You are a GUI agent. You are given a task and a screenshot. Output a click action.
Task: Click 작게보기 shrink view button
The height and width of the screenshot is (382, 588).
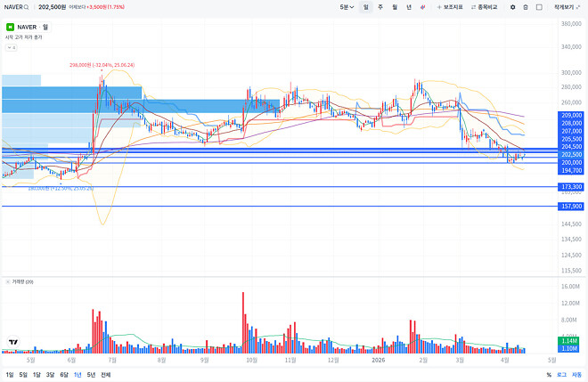[567, 7]
